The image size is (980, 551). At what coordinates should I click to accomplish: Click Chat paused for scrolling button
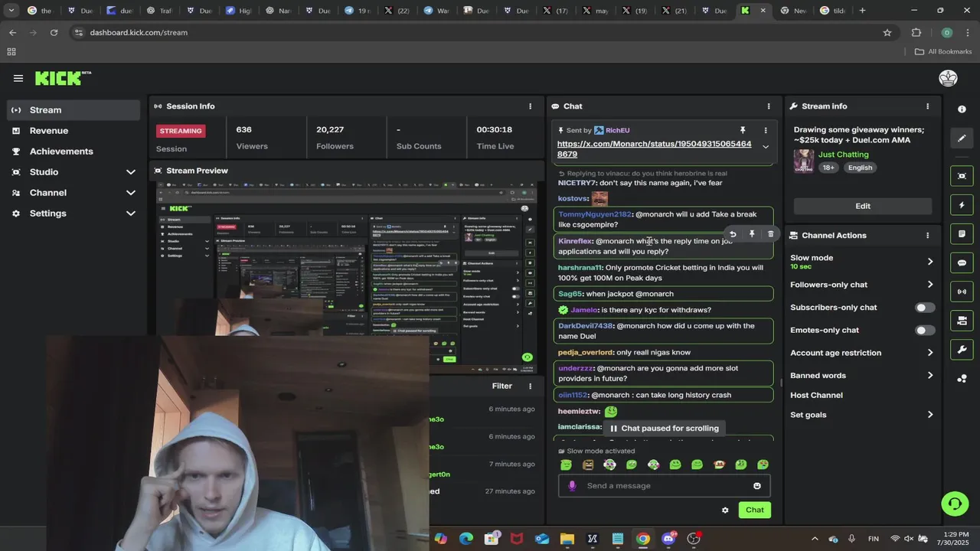coord(664,429)
